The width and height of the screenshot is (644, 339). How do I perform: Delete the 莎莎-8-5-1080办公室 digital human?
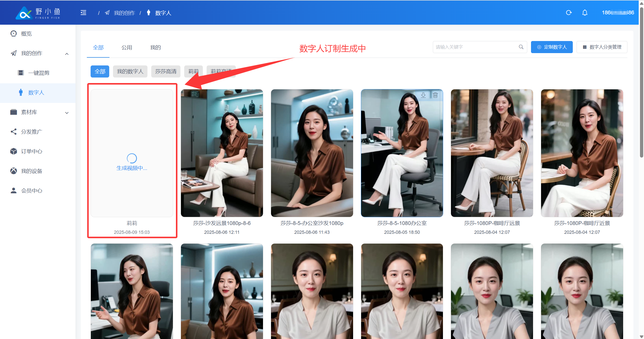[x=435, y=95]
